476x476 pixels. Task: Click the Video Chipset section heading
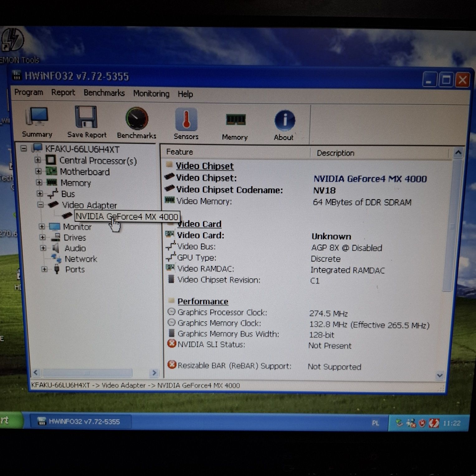[x=205, y=166]
